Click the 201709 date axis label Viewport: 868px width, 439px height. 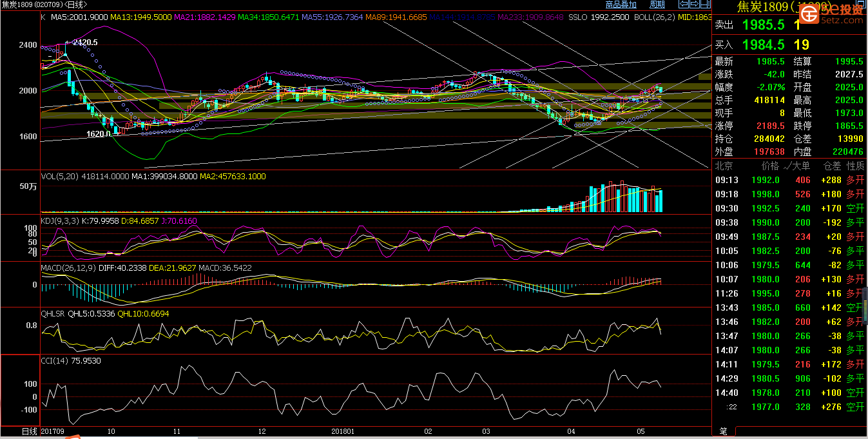(52, 431)
